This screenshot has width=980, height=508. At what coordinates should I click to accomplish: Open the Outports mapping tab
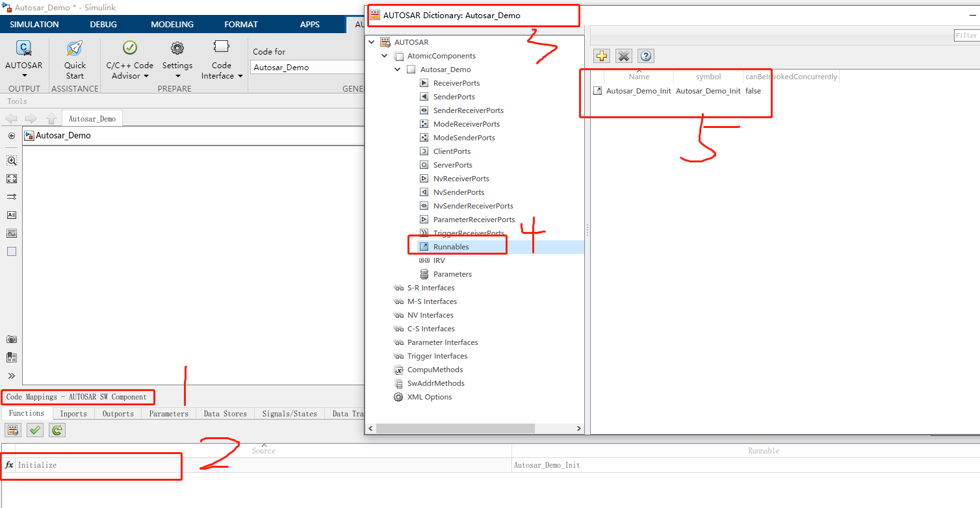(x=118, y=413)
